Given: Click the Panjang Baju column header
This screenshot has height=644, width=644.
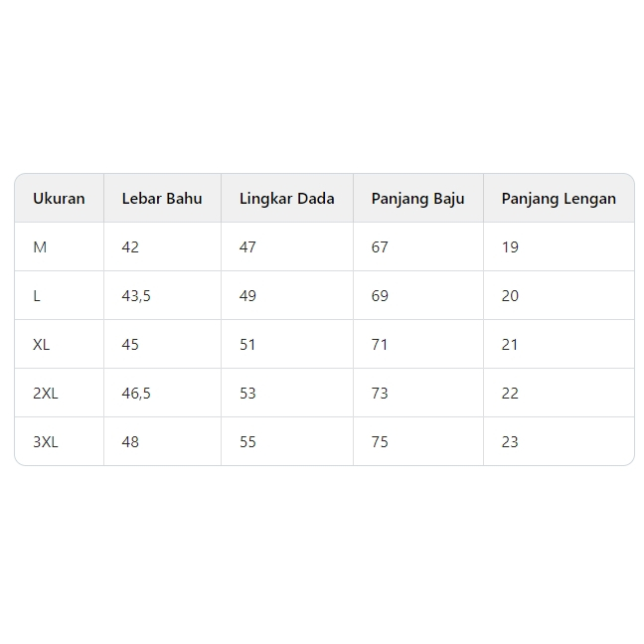Looking at the screenshot, I should [417, 198].
